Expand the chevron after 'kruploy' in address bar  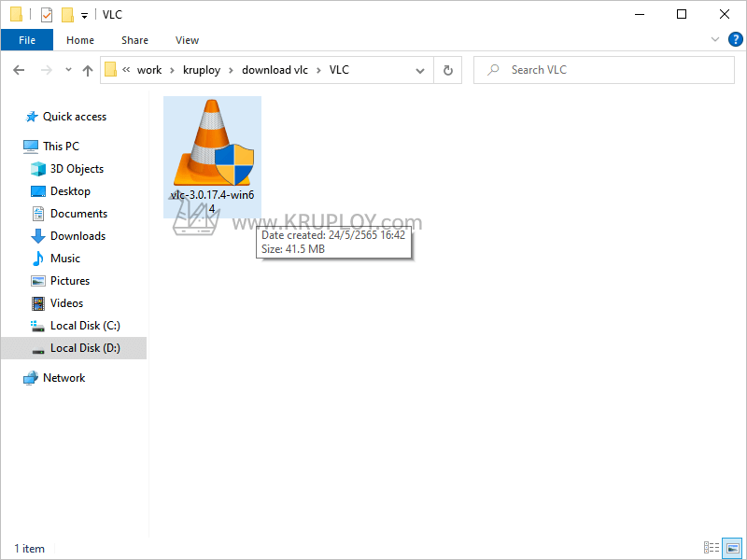click(231, 71)
